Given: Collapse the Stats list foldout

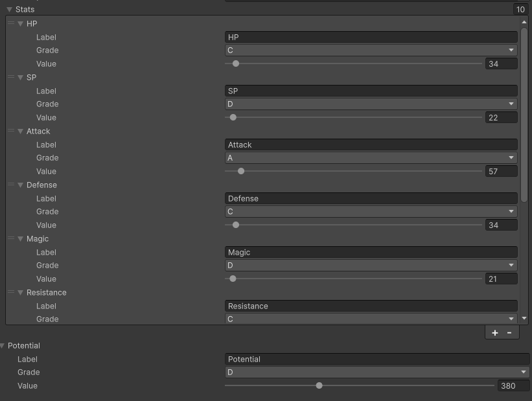Looking at the screenshot, I should [9, 10].
